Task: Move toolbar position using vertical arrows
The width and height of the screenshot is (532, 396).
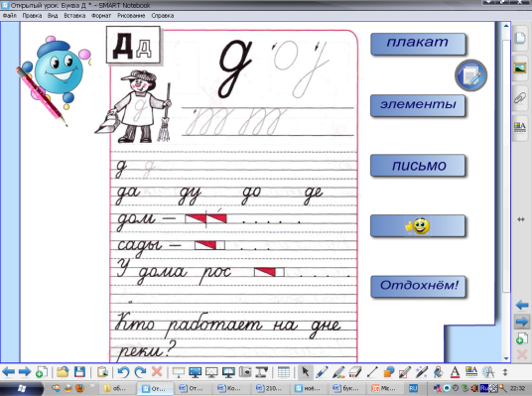Action: tap(505, 372)
